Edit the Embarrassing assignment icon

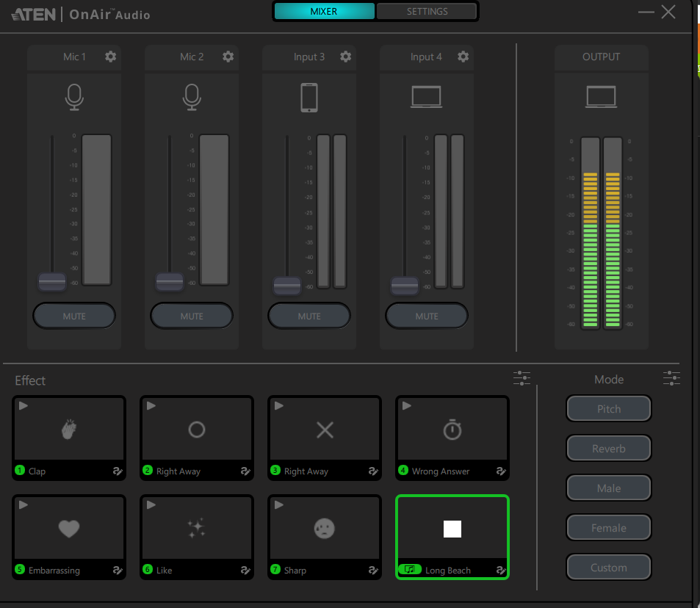[x=118, y=570]
